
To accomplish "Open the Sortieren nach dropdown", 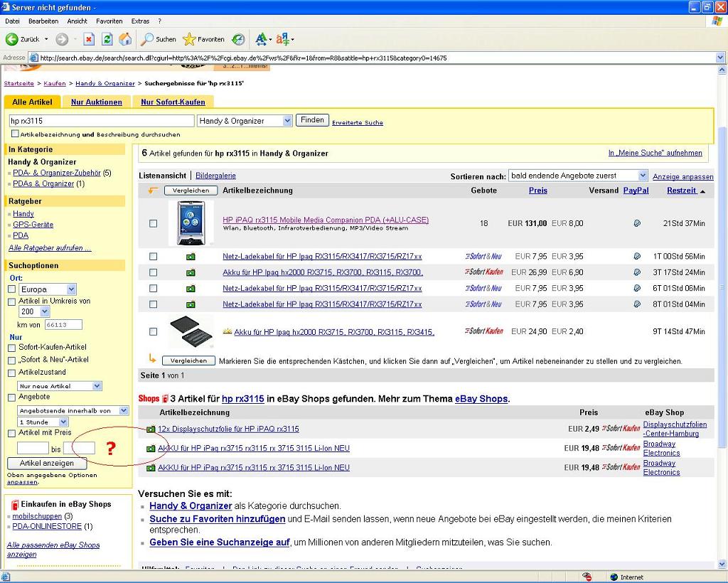I will pos(578,176).
